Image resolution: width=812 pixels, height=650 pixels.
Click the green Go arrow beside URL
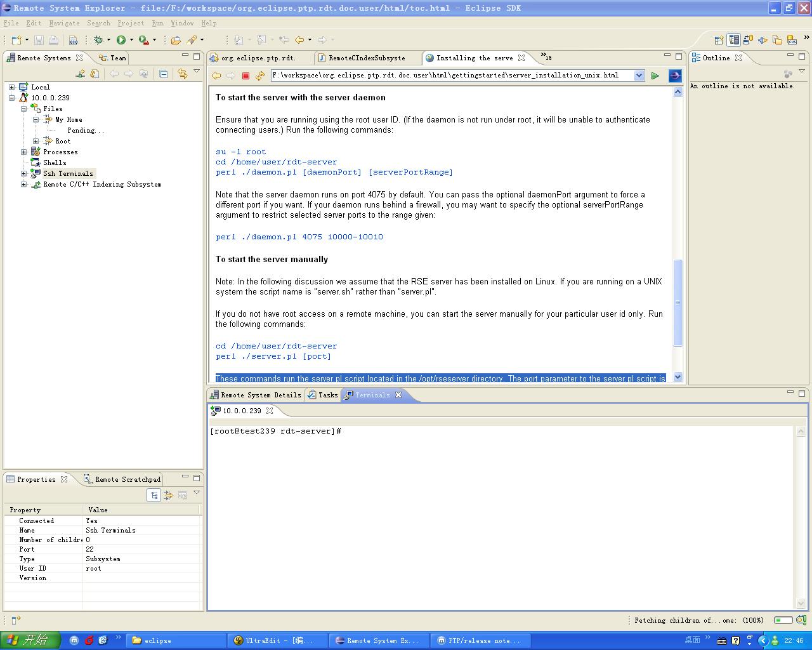pyautogui.click(x=655, y=76)
